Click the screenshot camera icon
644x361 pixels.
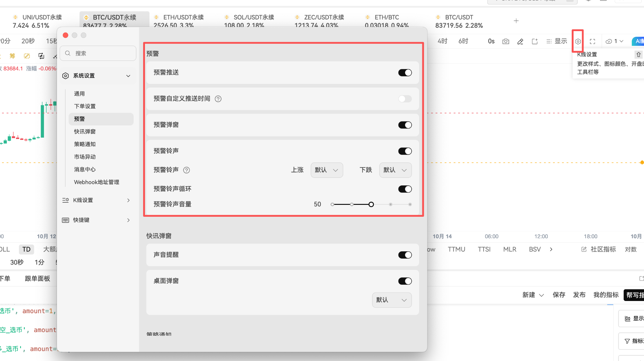(506, 41)
